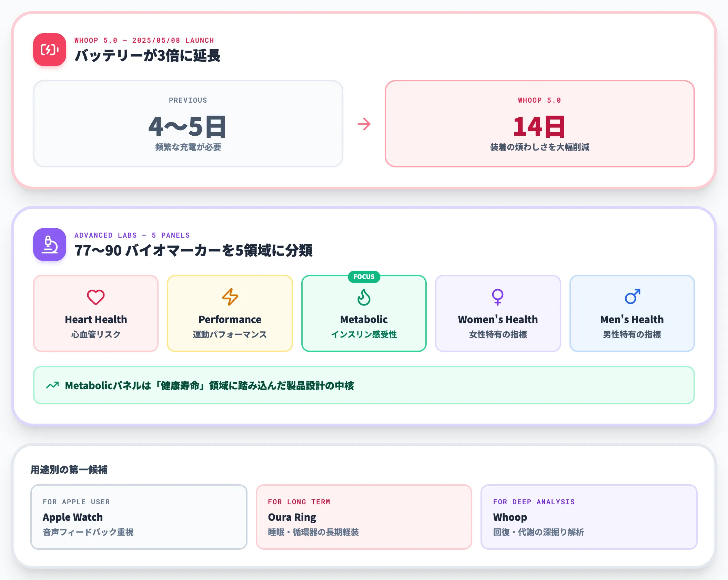Click text 睡眠・循環器の長期軽装
Viewport: 728px width, 580px height.
[x=313, y=532]
